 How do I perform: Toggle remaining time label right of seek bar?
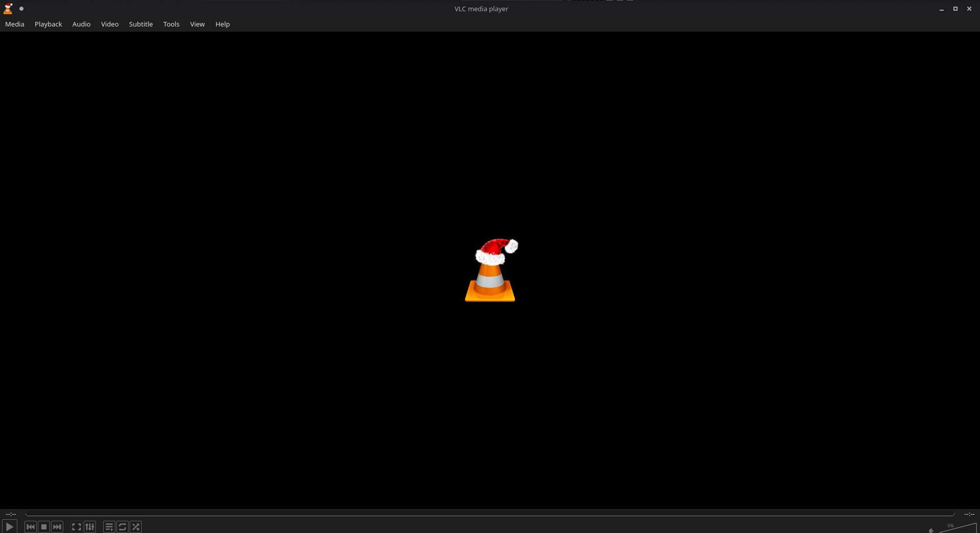[969, 514]
